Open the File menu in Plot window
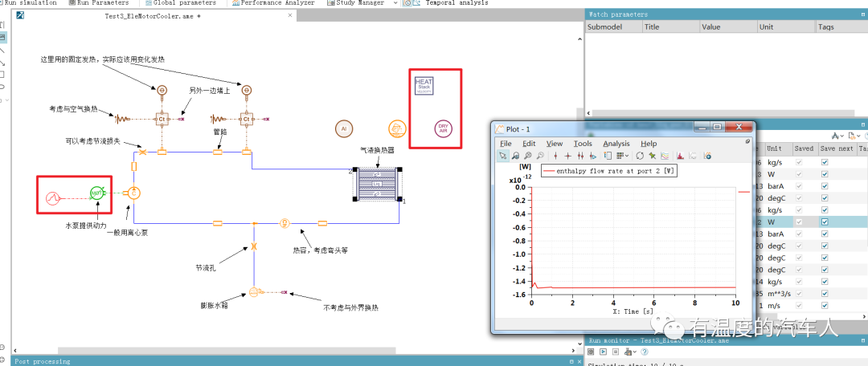Viewport: 868px width, 366px height. point(506,143)
